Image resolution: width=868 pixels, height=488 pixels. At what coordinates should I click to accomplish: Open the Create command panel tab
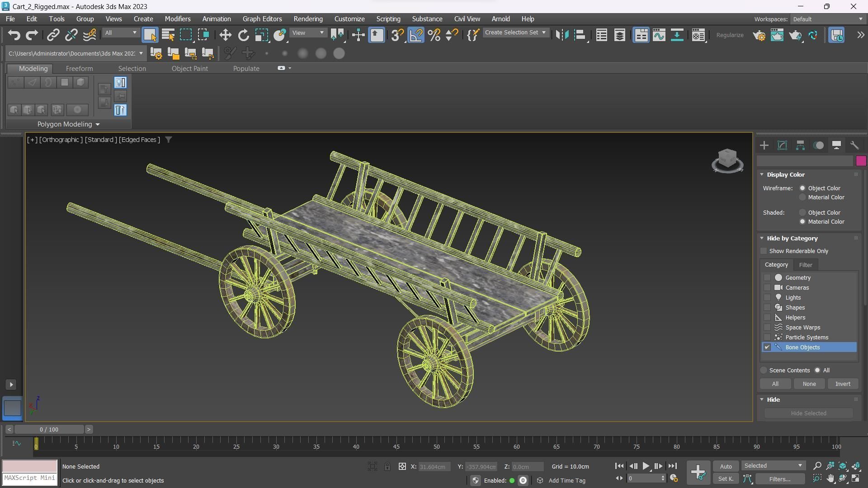764,145
